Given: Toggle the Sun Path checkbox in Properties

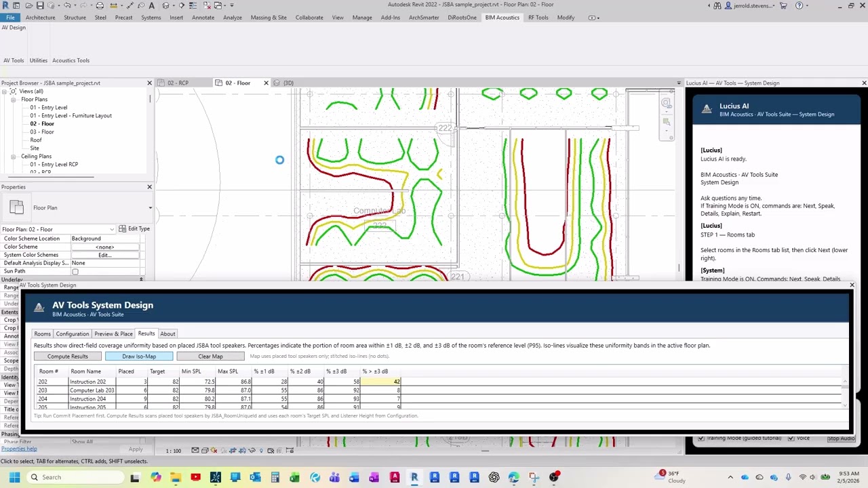Looking at the screenshot, I should [75, 272].
